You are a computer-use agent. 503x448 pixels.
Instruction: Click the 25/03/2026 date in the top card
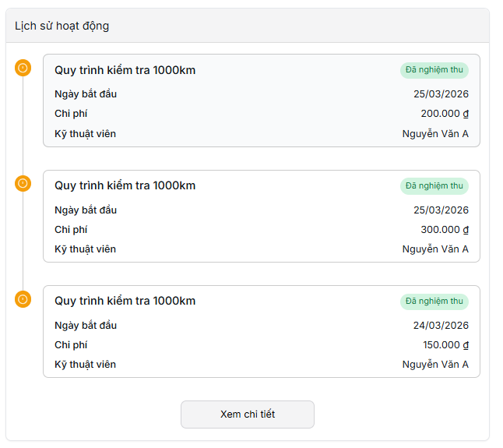441,94
